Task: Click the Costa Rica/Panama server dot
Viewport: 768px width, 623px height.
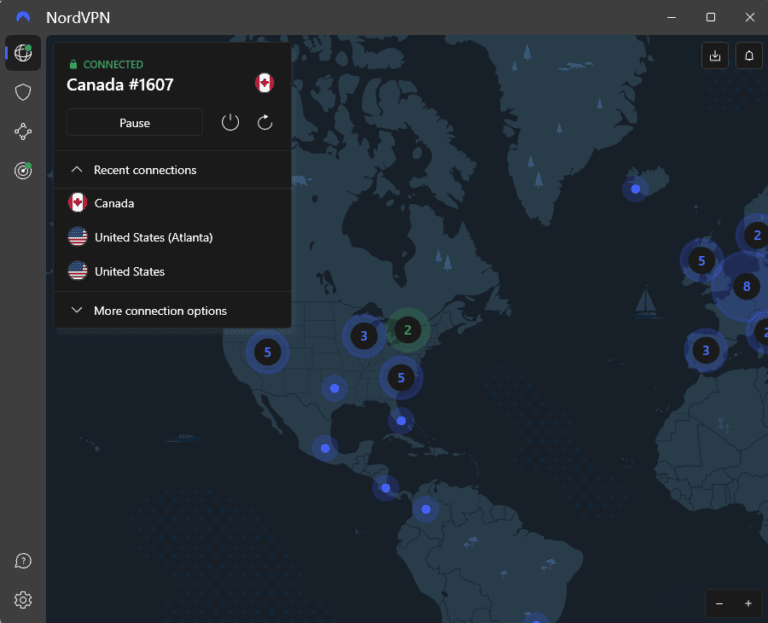Action: [385, 488]
